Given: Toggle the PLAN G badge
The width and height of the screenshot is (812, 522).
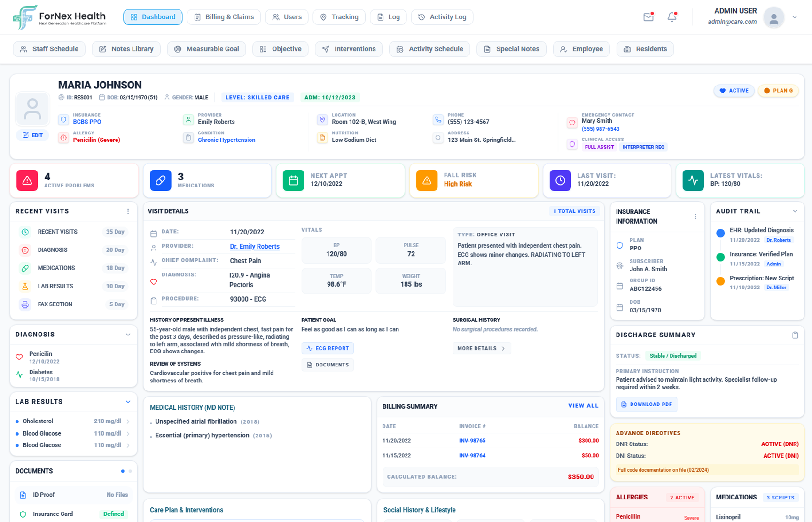Looking at the screenshot, I should [778, 90].
